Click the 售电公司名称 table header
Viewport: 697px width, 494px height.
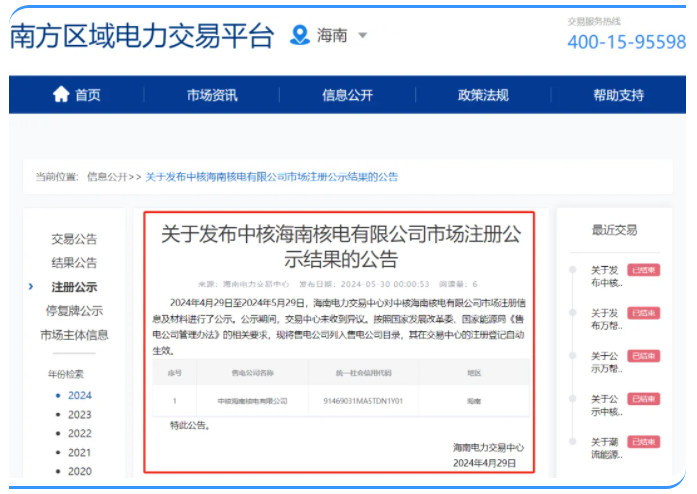[x=252, y=373]
